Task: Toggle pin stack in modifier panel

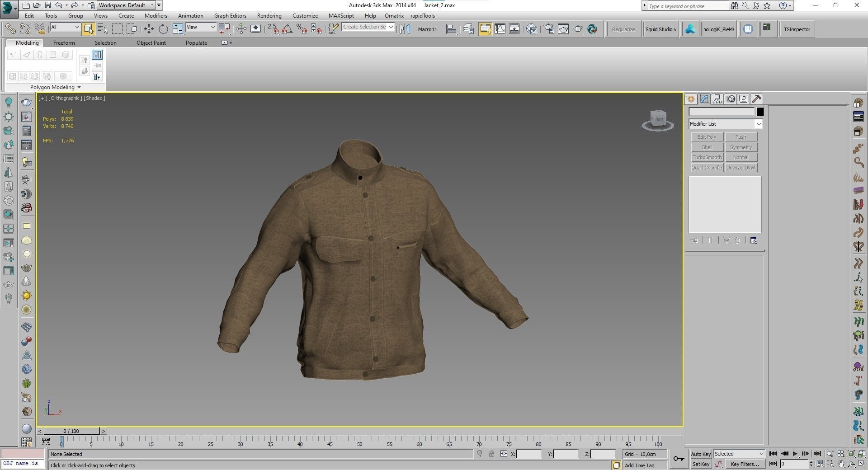Action: pos(694,240)
